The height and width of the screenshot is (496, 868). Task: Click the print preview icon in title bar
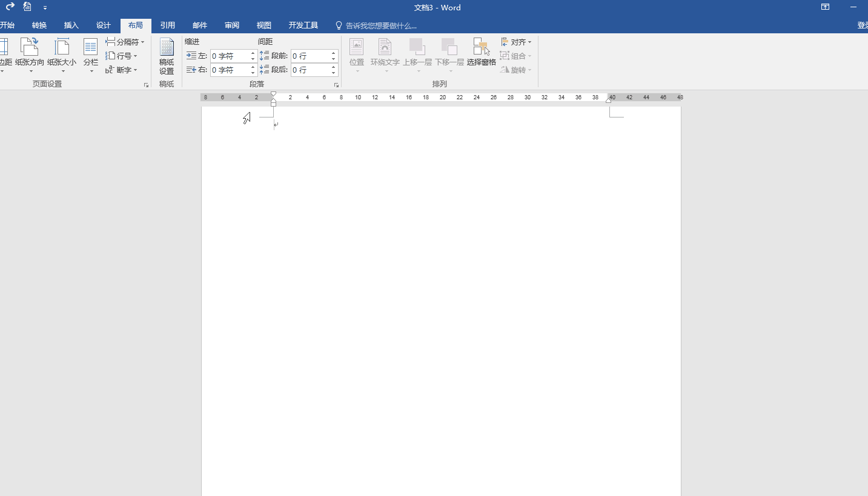tap(27, 7)
